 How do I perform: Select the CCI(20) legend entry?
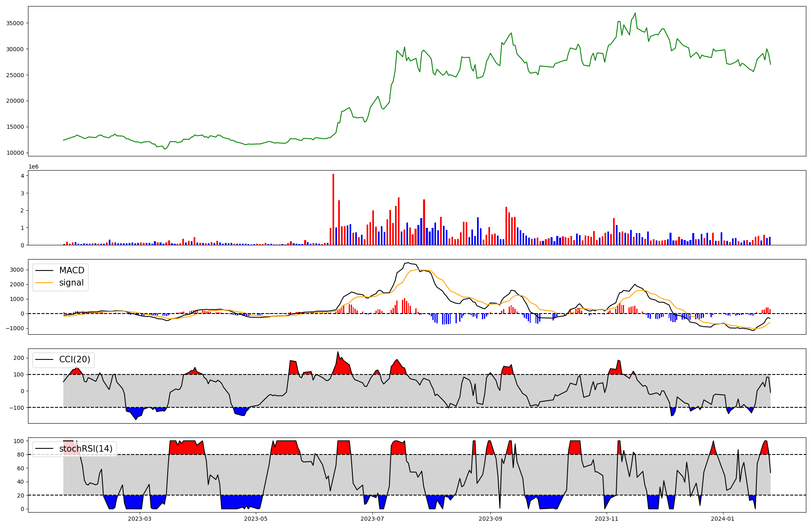(x=74, y=359)
